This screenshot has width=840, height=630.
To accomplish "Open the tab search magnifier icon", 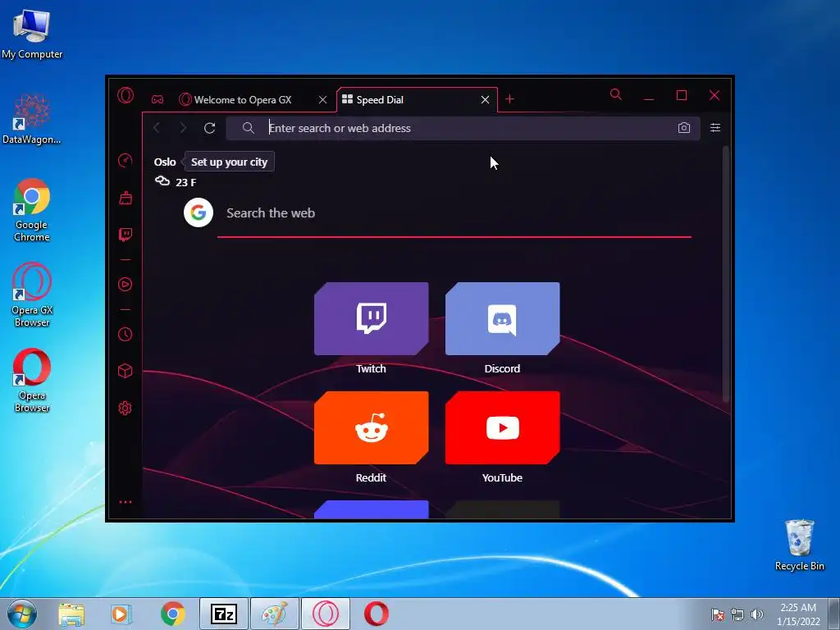I will (x=616, y=95).
